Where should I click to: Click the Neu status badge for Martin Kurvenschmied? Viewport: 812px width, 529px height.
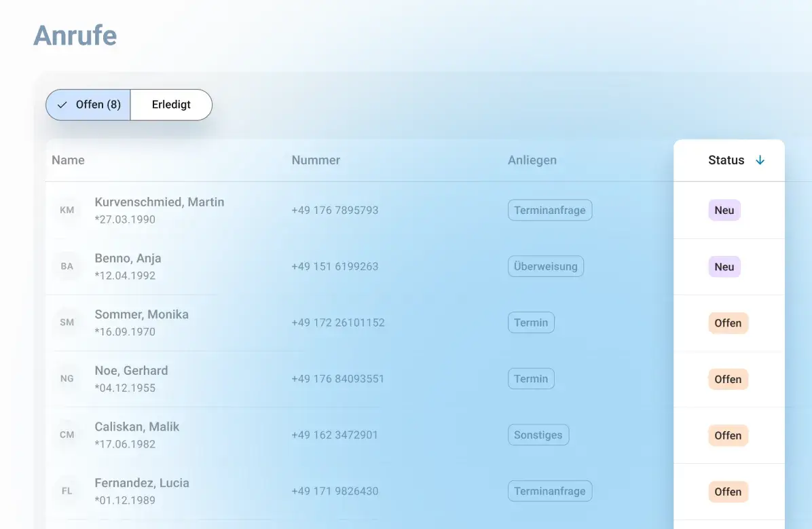click(x=724, y=211)
